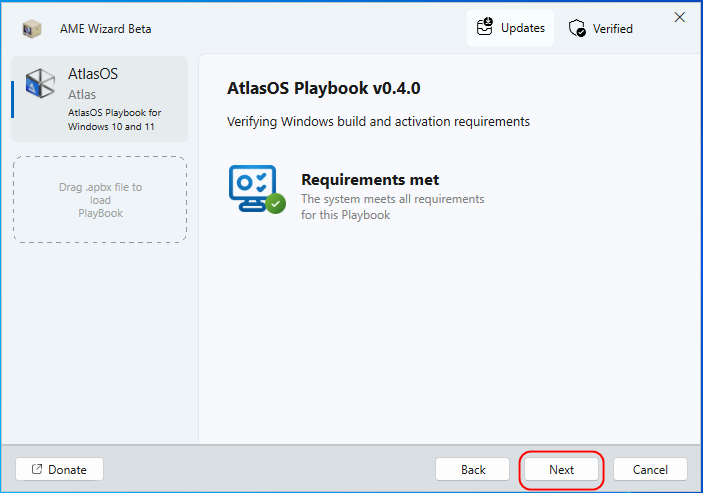This screenshot has height=493, width=703.
Task: Select the AtlasOS playbook entry
Action: coord(100,99)
